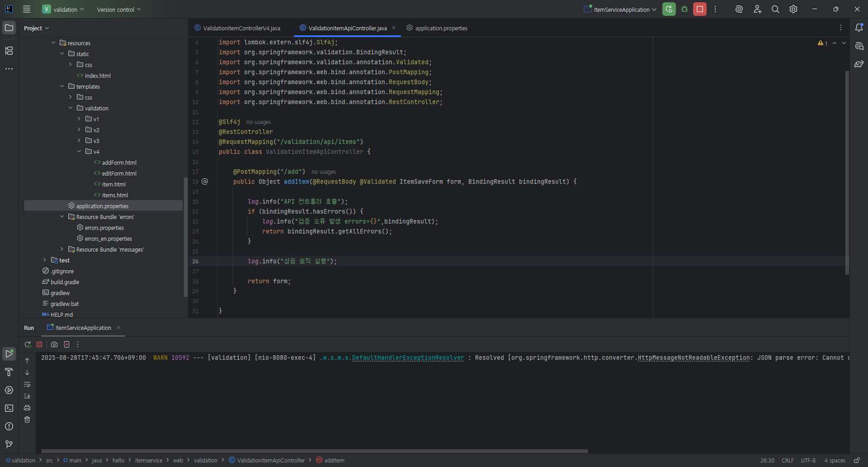Go up the stack trace arrow

click(27, 361)
